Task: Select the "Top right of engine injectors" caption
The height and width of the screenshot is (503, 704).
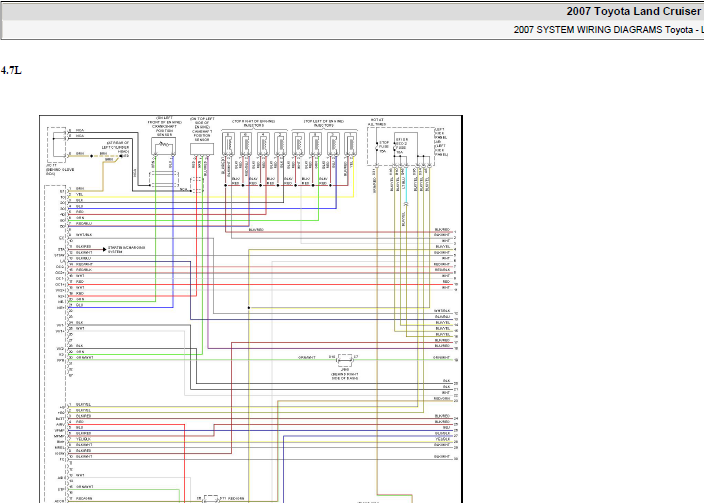Action: [253, 123]
